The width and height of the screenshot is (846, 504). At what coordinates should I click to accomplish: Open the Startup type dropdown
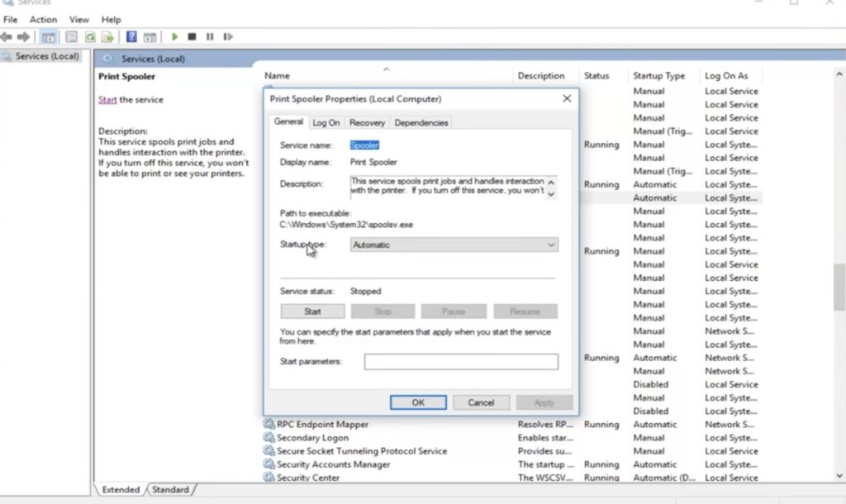[454, 245]
